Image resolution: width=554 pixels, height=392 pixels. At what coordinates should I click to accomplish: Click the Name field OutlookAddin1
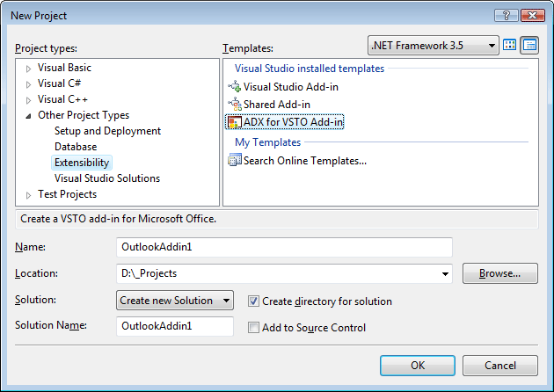(x=284, y=247)
